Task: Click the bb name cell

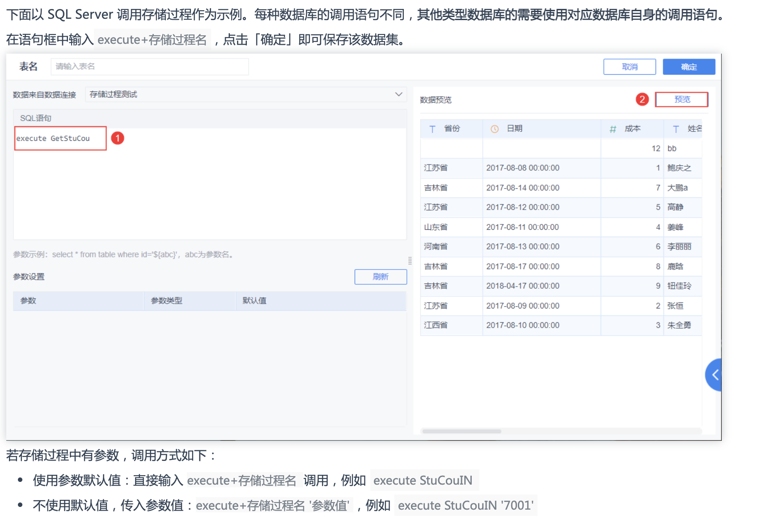Action: [682, 148]
